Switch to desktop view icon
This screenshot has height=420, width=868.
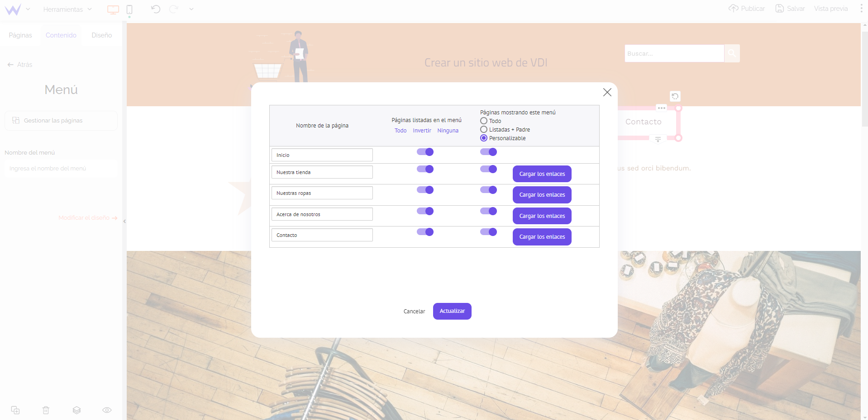click(x=113, y=9)
